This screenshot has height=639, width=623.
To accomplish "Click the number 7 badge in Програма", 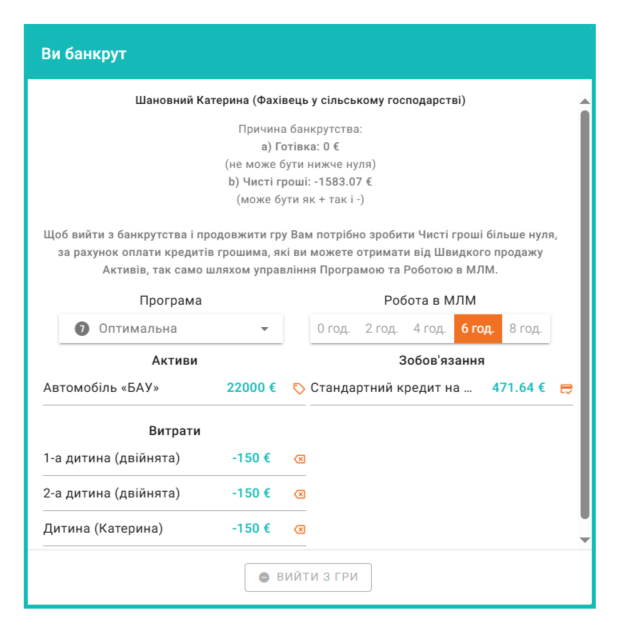I will tap(82, 328).
